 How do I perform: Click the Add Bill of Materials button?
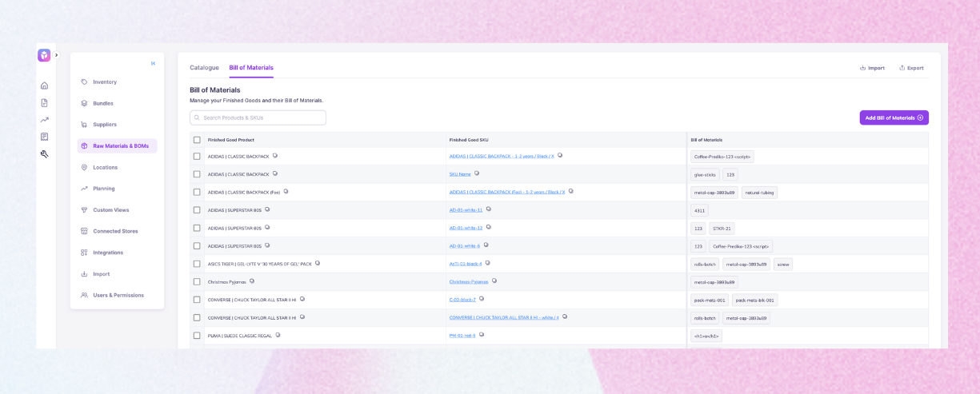(x=894, y=117)
